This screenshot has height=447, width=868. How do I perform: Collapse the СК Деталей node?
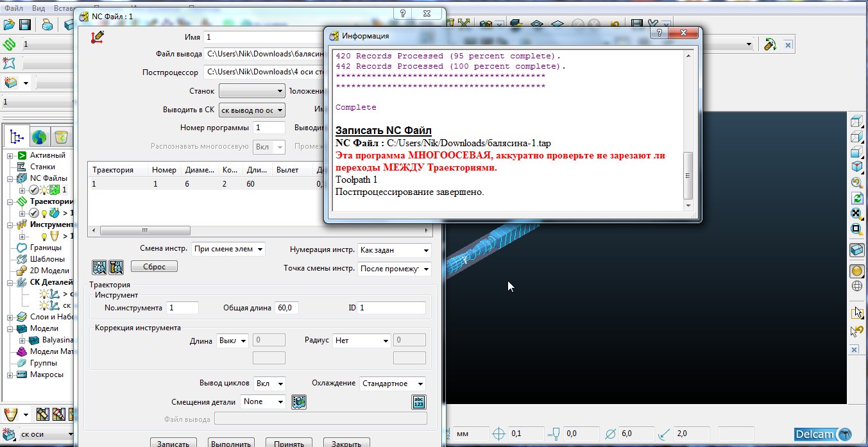click(10, 282)
